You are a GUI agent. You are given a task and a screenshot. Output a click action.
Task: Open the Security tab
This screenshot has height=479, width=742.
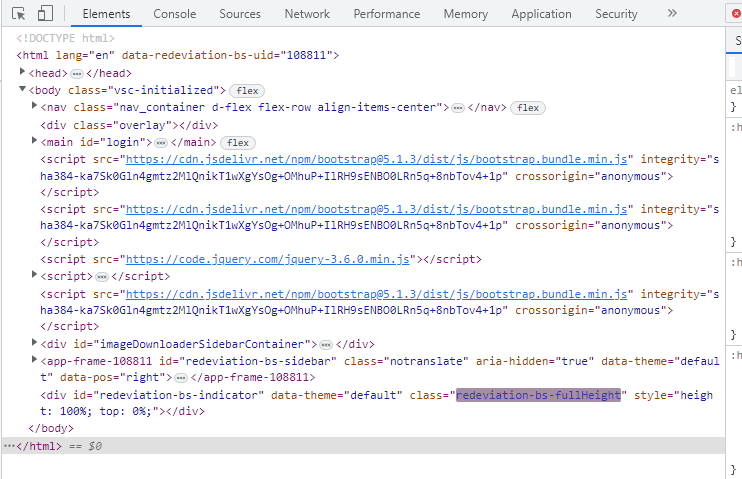coord(616,14)
